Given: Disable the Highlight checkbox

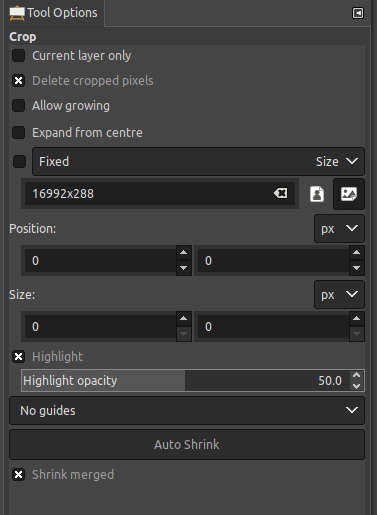Looking at the screenshot, I should pos(19,357).
